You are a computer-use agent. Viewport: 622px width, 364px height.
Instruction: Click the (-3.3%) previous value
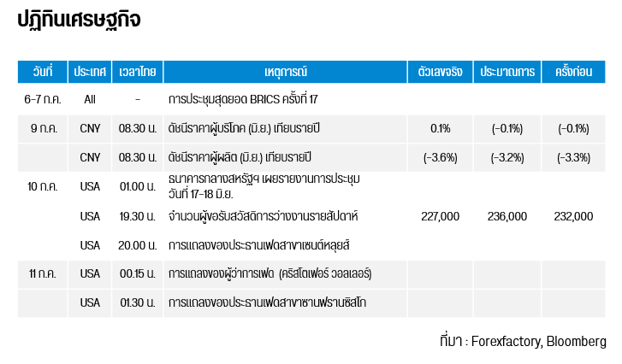coord(573,158)
